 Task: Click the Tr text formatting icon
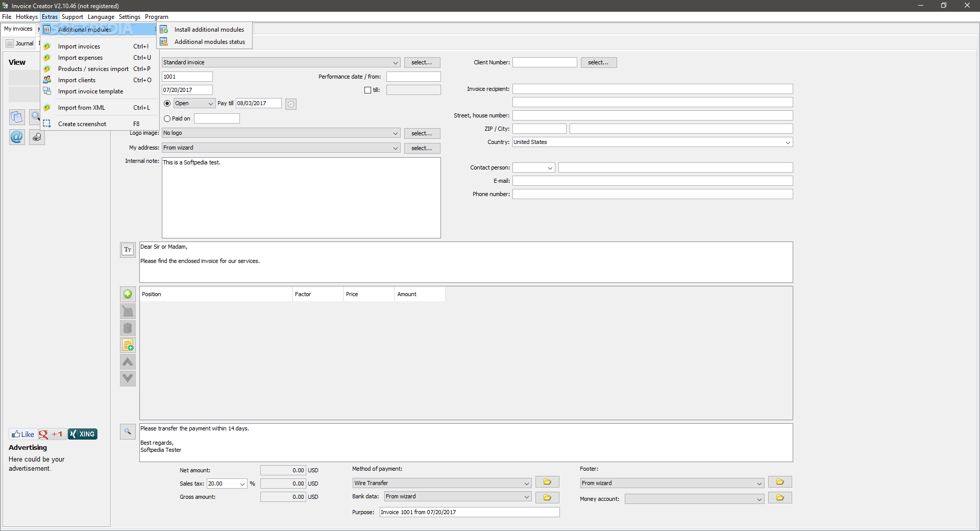(128, 250)
